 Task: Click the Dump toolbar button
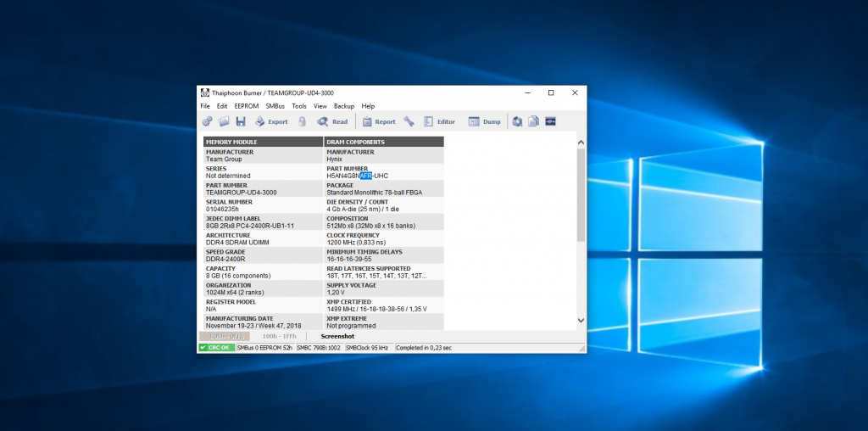(x=484, y=121)
